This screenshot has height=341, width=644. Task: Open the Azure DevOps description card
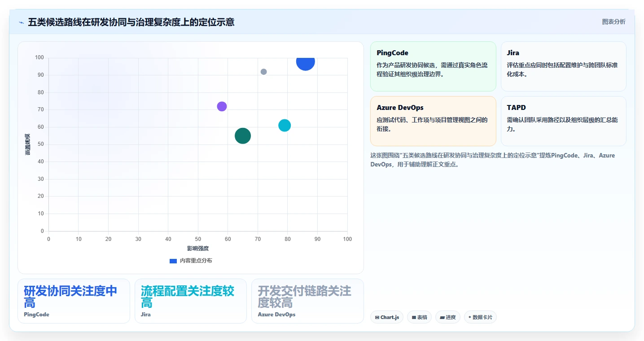tap(433, 121)
